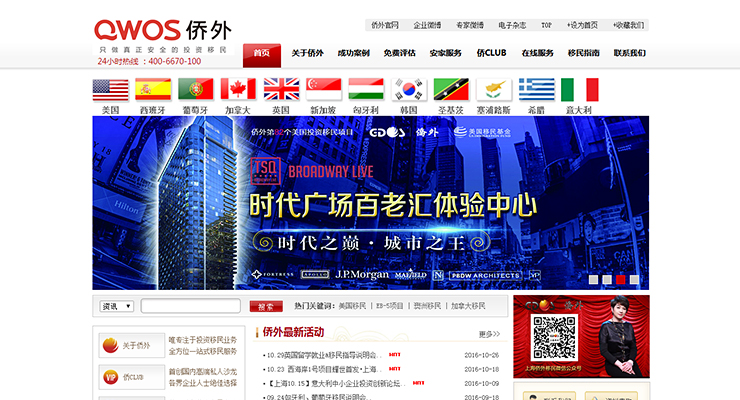The image size is (740, 400).
Task: Open the 免费评估 navigation item
Action: click(x=399, y=53)
